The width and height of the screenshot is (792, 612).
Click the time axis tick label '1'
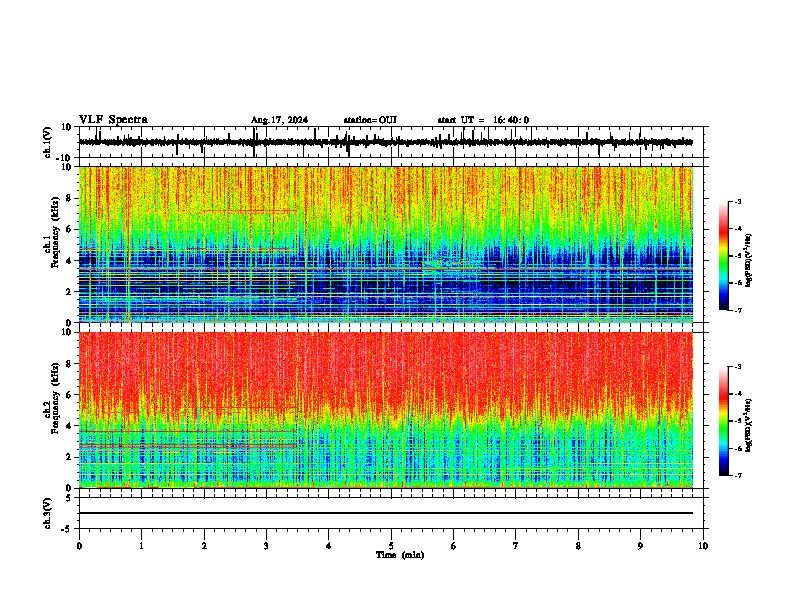pyautogui.click(x=142, y=546)
